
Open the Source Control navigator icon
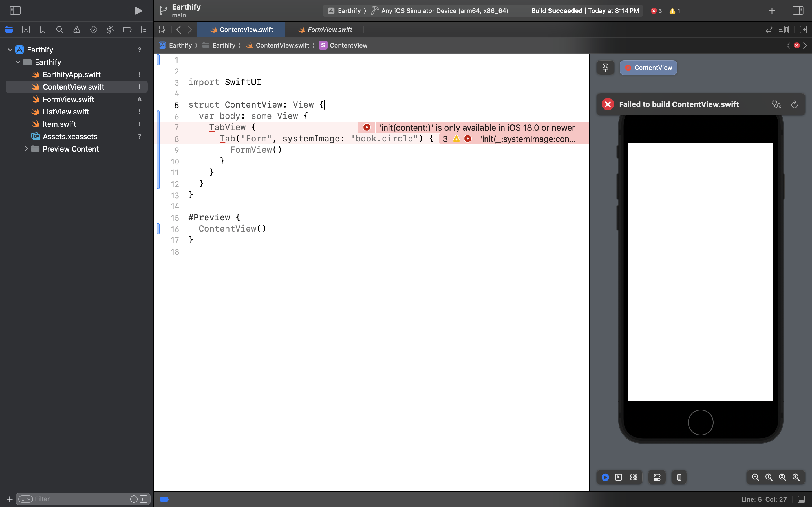(26, 30)
